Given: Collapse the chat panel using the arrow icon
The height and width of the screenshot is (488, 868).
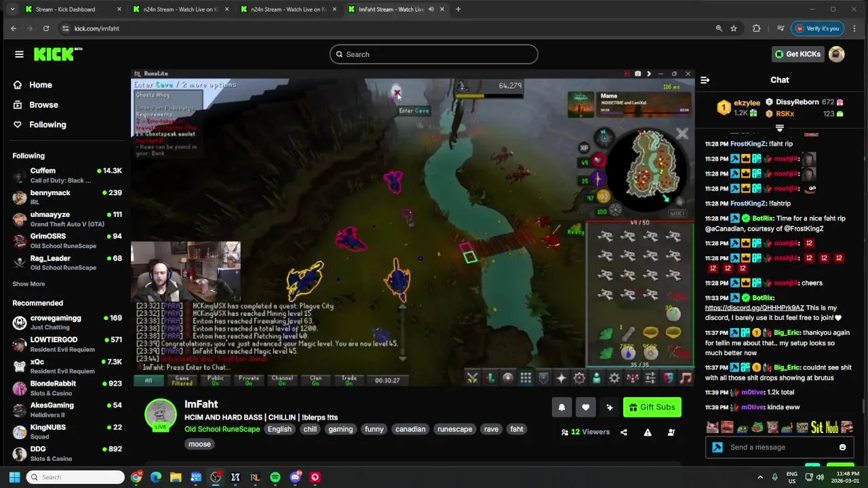Looking at the screenshot, I should point(705,80).
